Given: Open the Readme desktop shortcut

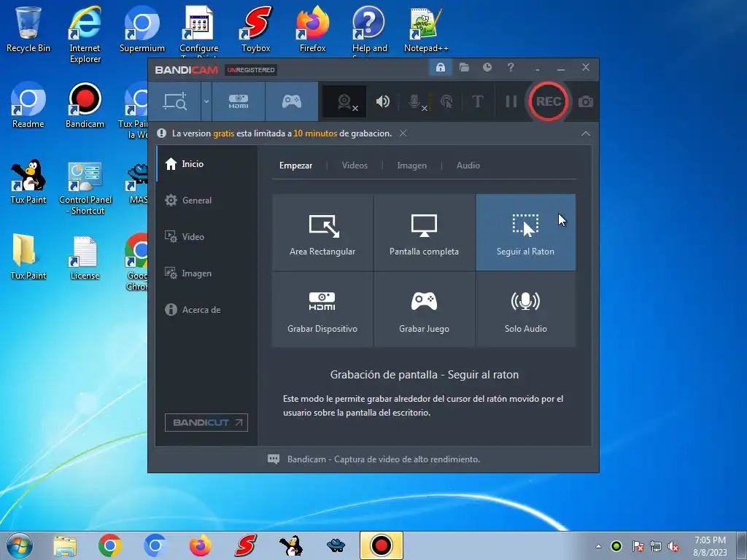Looking at the screenshot, I should point(28,106).
